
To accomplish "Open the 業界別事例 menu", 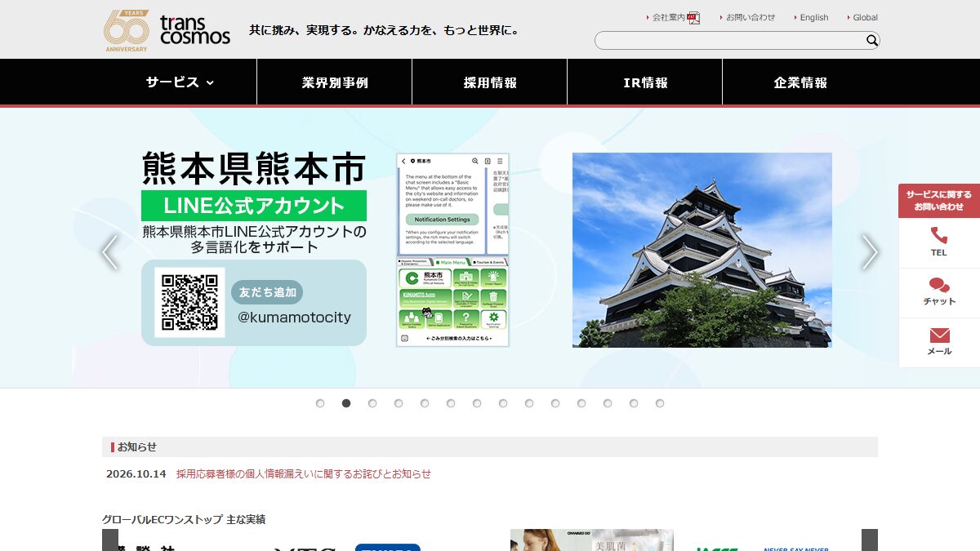I will coord(335,82).
